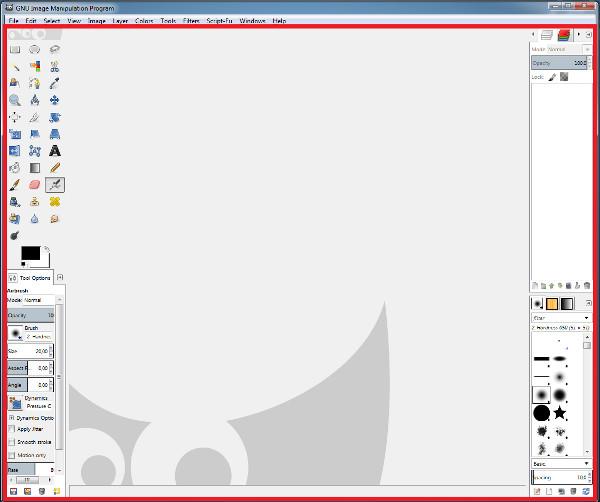Select the Select by Color tool

coord(34,67)
